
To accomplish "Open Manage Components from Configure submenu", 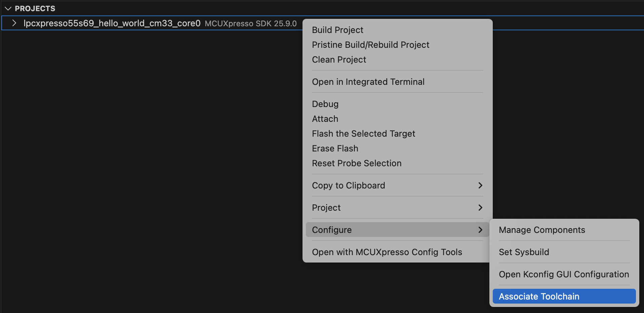I will (x=542, y=230).
